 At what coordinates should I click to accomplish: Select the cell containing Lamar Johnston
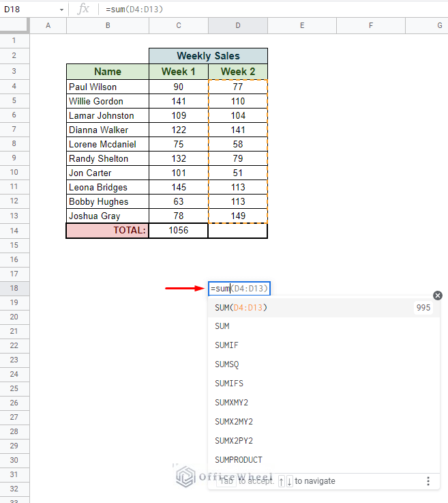pos(108,115)
